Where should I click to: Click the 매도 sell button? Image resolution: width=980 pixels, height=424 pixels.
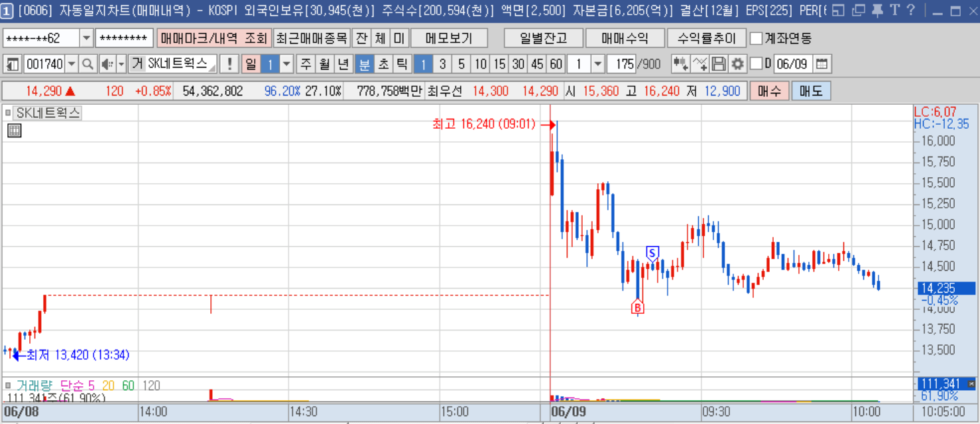(x=812, y=91)
